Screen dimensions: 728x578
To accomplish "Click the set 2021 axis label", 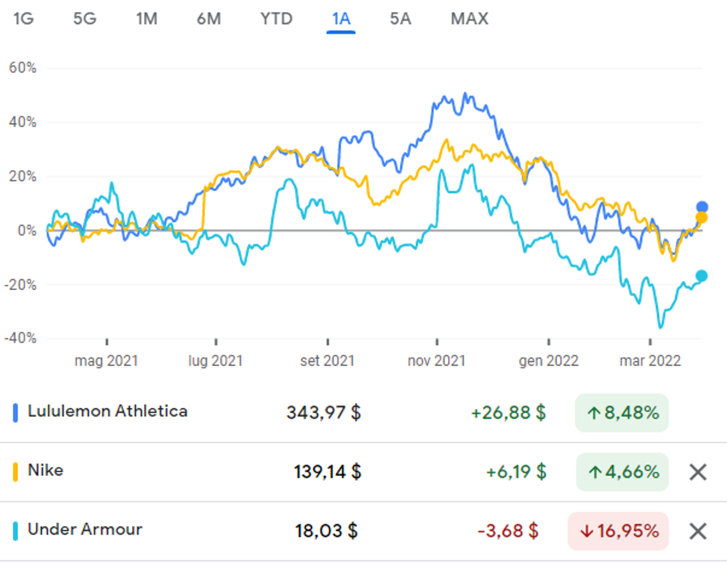I will pos(328,361).
